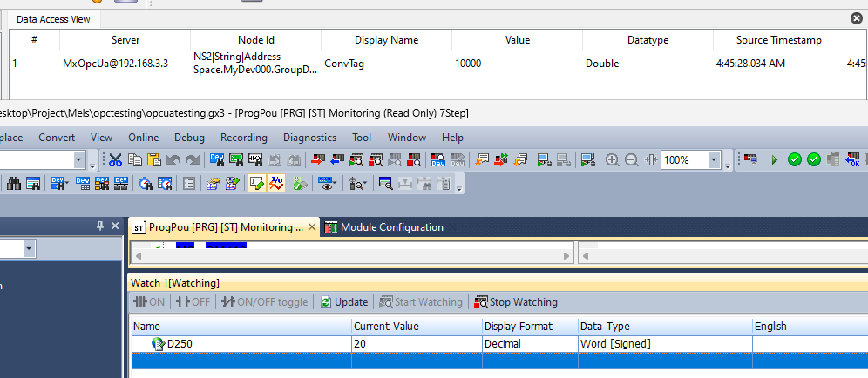
Task: Click the ON button in Watch toolbar
Action: pyautogui.click(x=150, y=302)
